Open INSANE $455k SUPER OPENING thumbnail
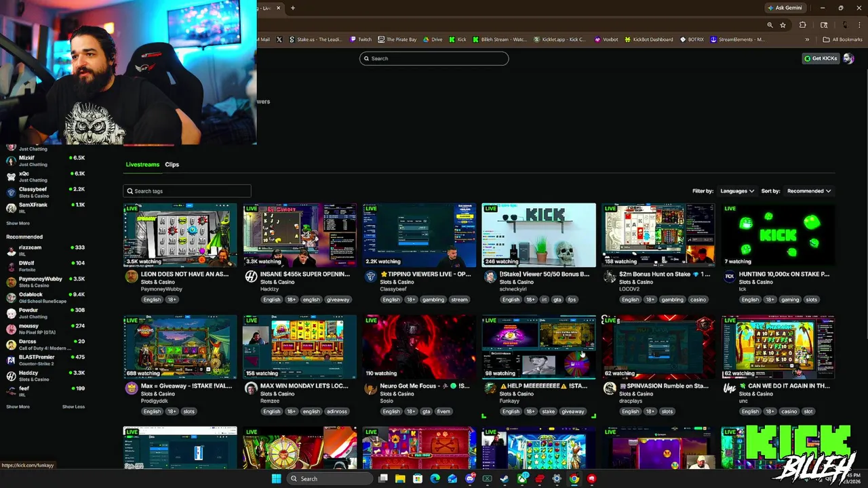The height and width of the screenshot is (488, 868). (x=300, y=235)
